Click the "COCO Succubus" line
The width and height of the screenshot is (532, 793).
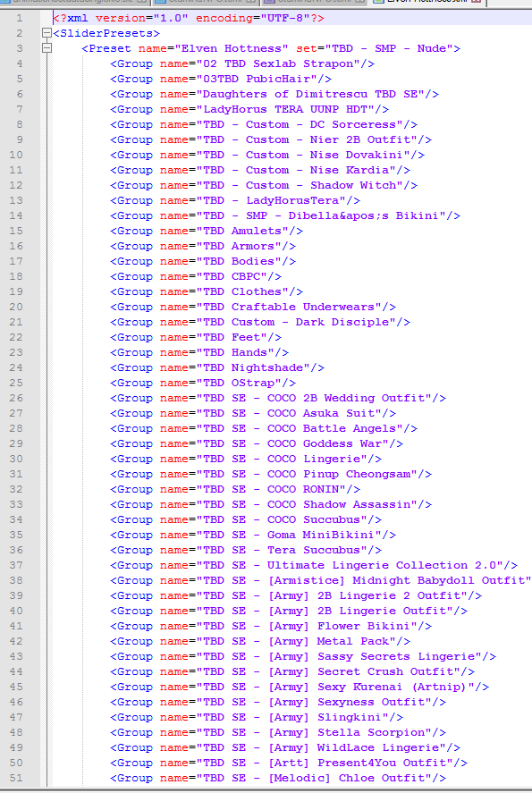(x=246, y=519)
